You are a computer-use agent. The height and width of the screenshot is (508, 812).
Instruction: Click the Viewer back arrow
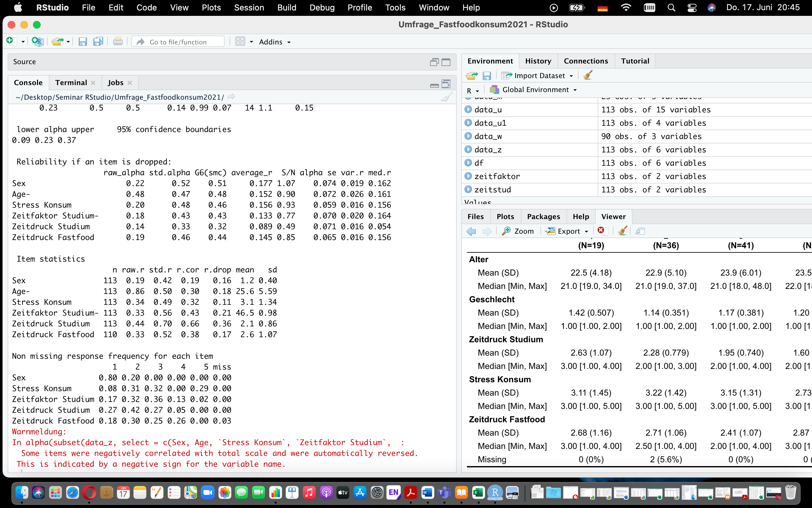tap(471, 231)
